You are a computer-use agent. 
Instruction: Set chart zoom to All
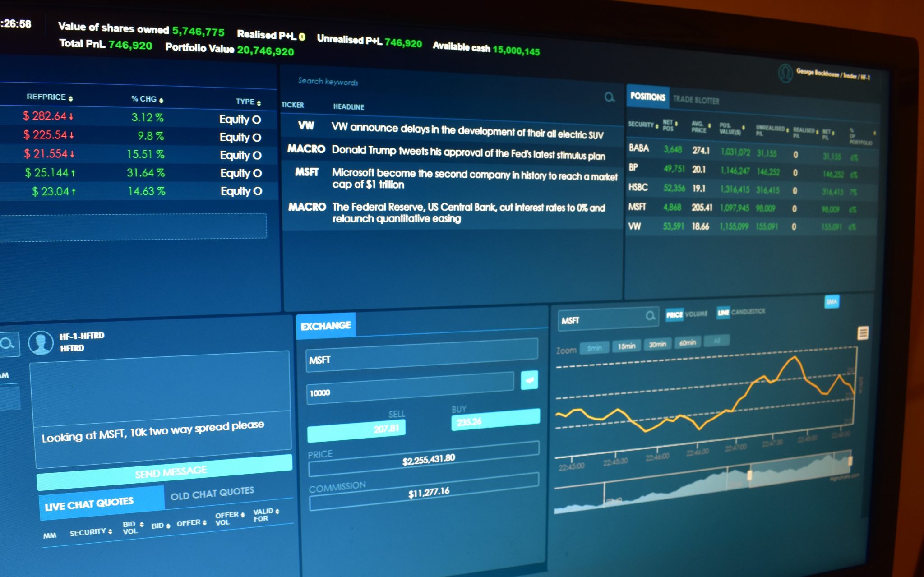pos(717,341)
